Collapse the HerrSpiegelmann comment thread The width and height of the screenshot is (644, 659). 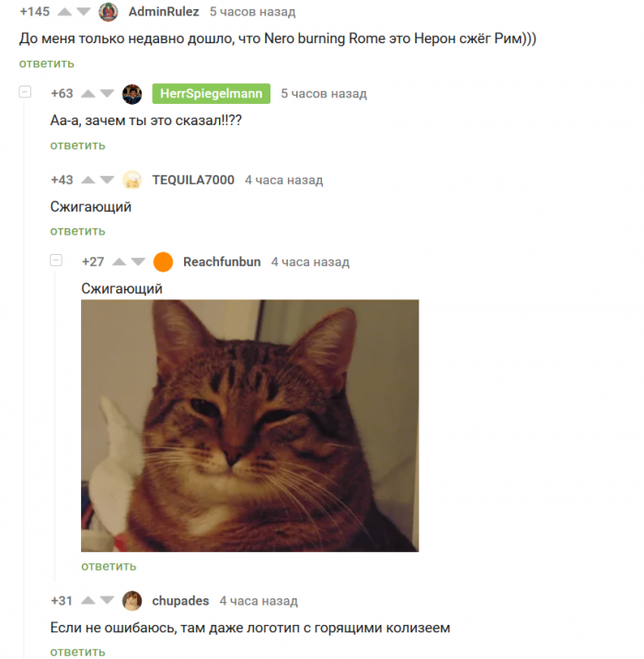point(25,92)
